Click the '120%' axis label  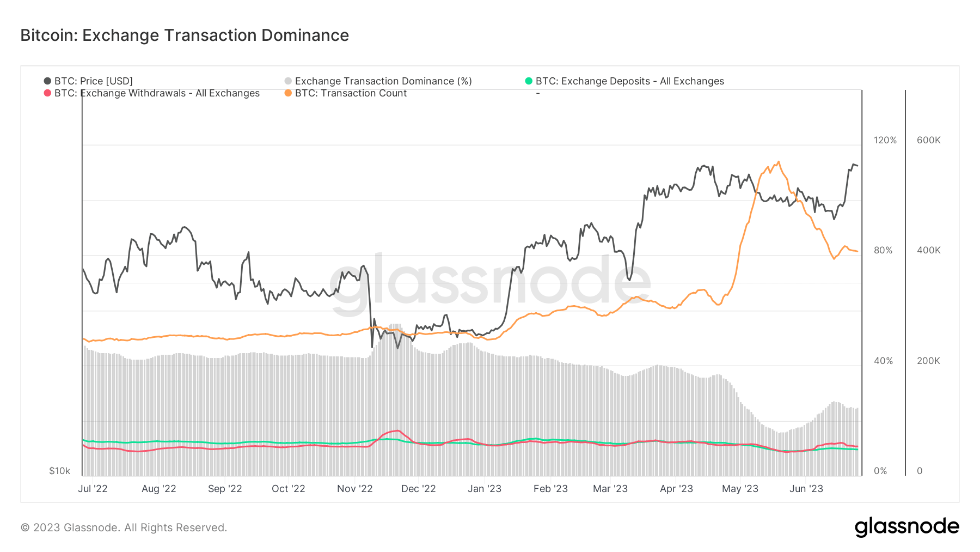pyautogui.click(x=885, y=140)
